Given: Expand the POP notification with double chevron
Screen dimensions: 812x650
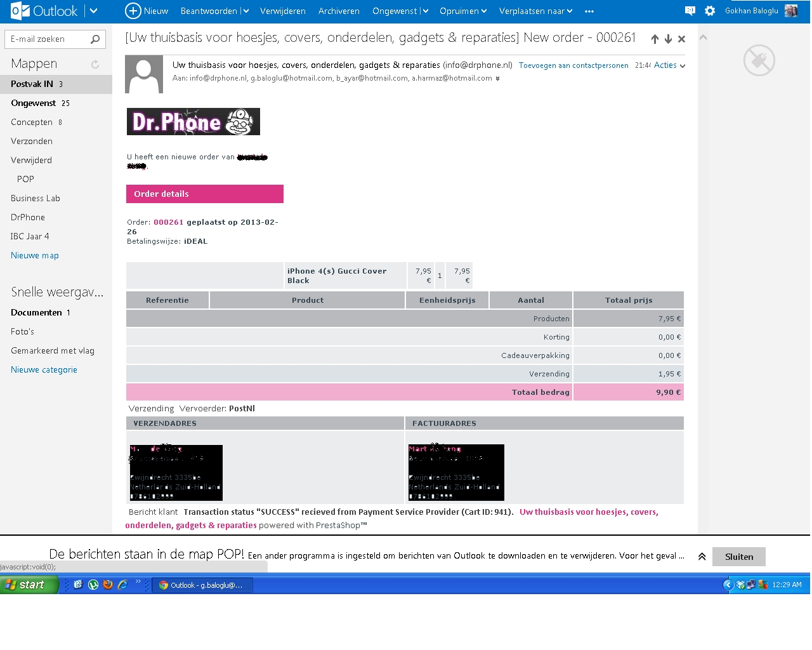Looking at the screenshot, I should click(x=702, y=557).
